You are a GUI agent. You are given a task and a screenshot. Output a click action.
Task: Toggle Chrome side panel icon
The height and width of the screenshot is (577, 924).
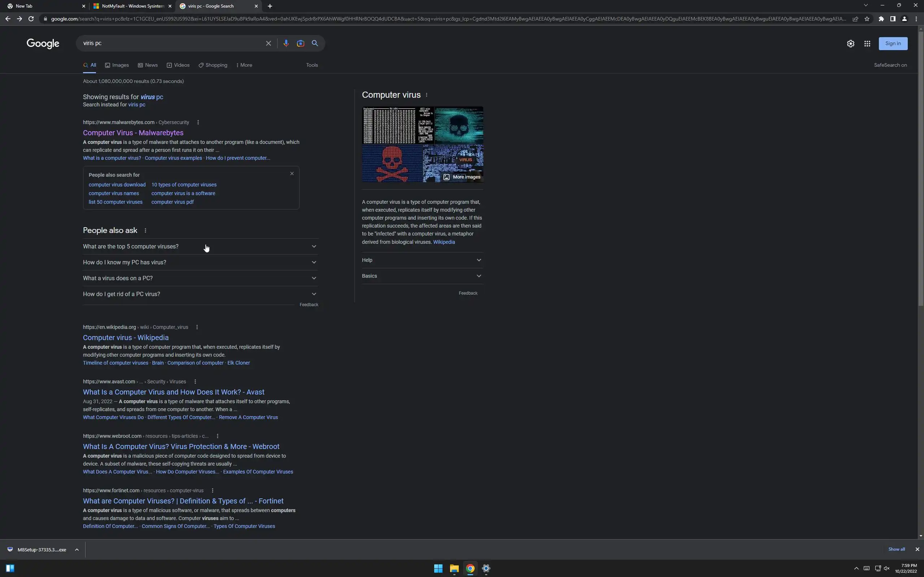click(x=893, y=19)
